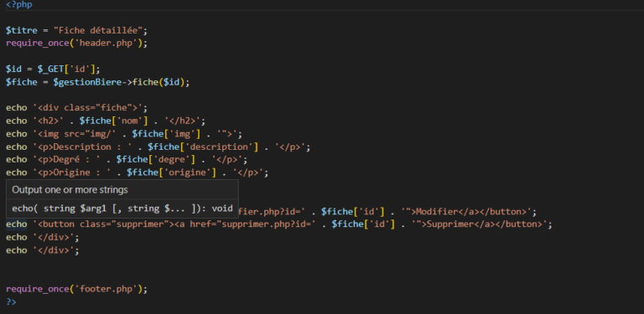
Task: Click the opening <?php tag
Action: pyautogui.click(x=19, y=4)
